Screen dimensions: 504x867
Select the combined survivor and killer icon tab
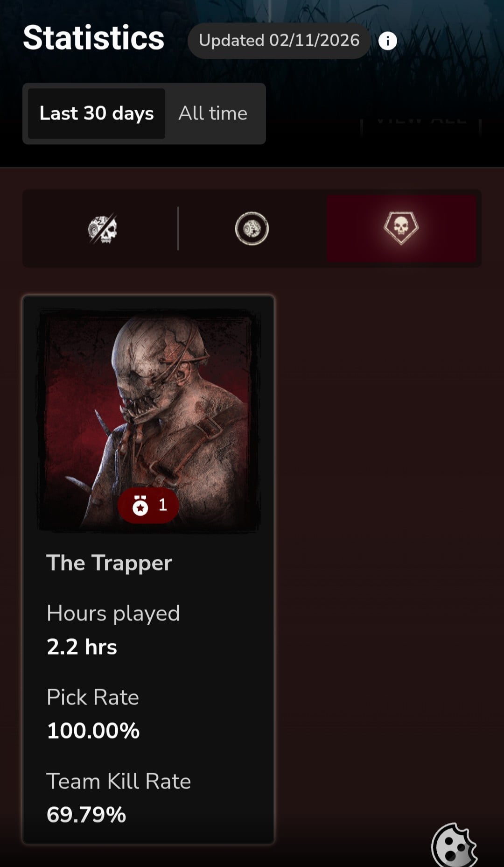click(x=103, y=229)
